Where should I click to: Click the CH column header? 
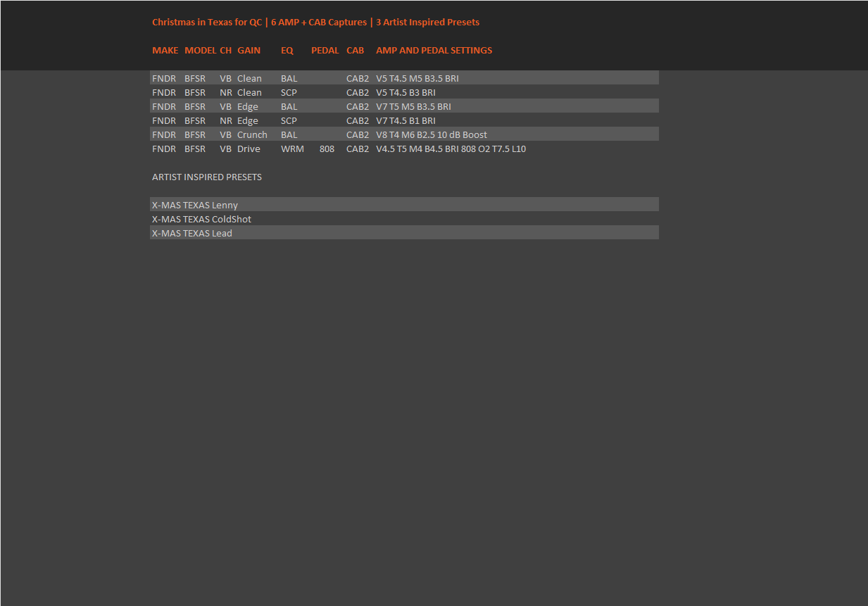225,51
